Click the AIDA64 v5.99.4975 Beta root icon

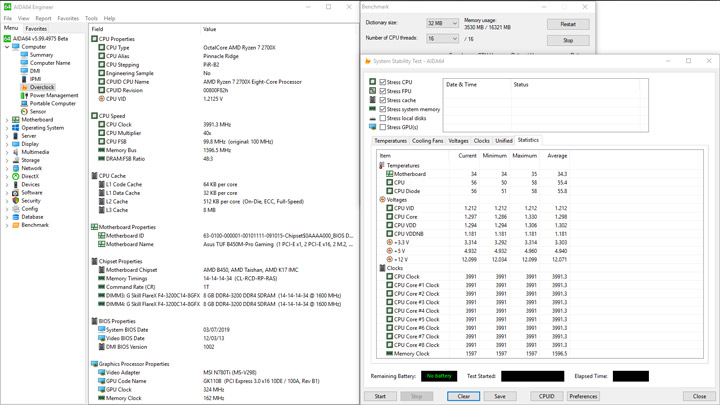tap(7, 39)
